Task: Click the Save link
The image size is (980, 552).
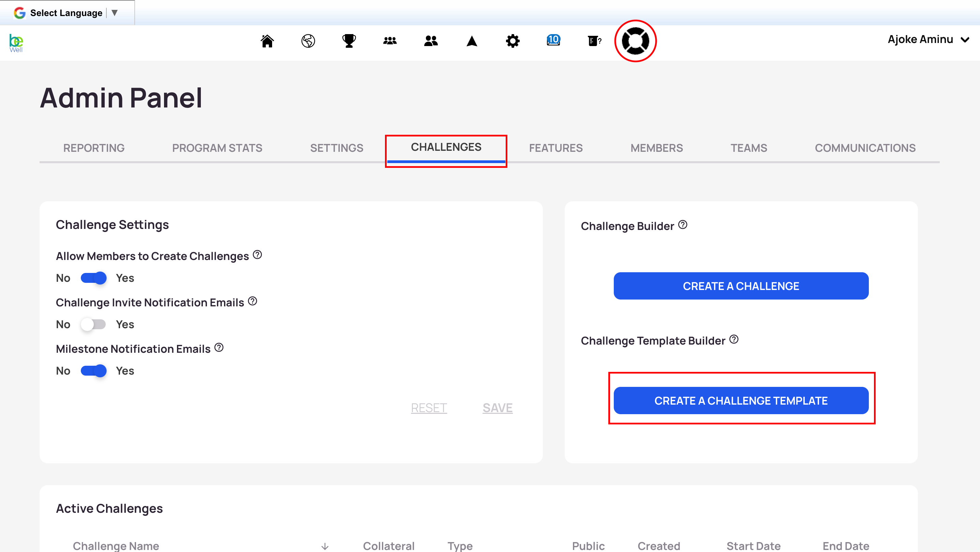Action: tap(498, 408)
